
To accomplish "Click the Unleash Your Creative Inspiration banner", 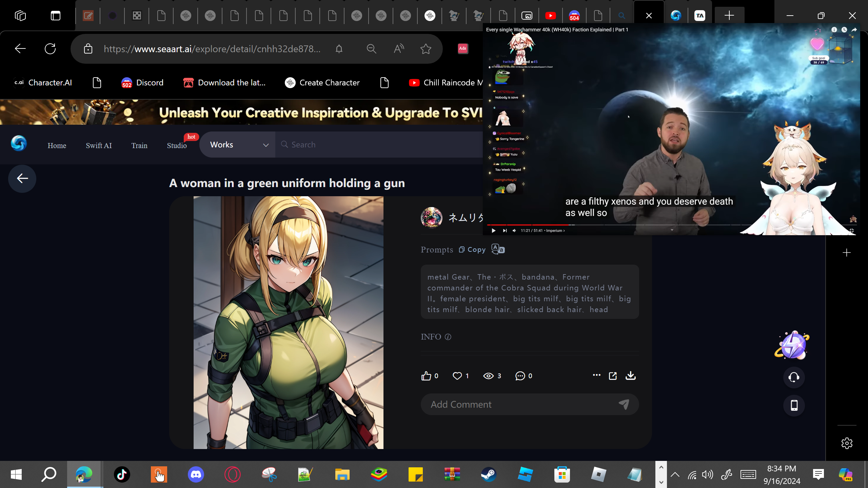I will (x=241, y=112).
